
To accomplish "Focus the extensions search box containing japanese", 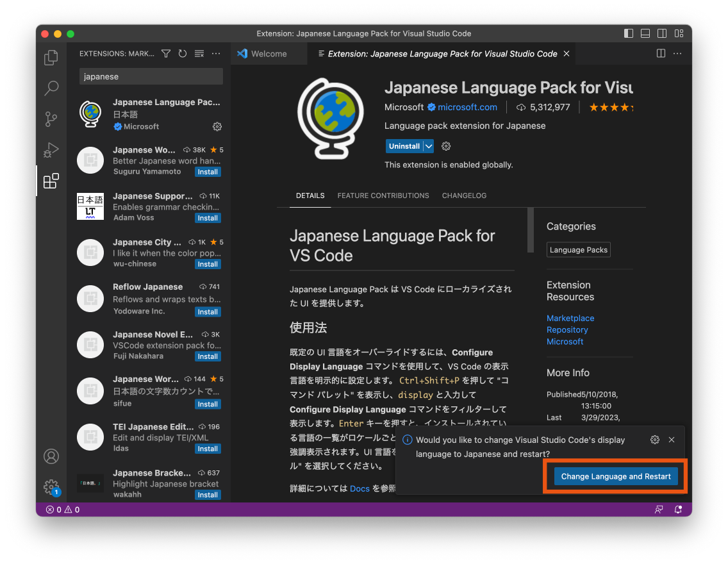I will 151,77.
